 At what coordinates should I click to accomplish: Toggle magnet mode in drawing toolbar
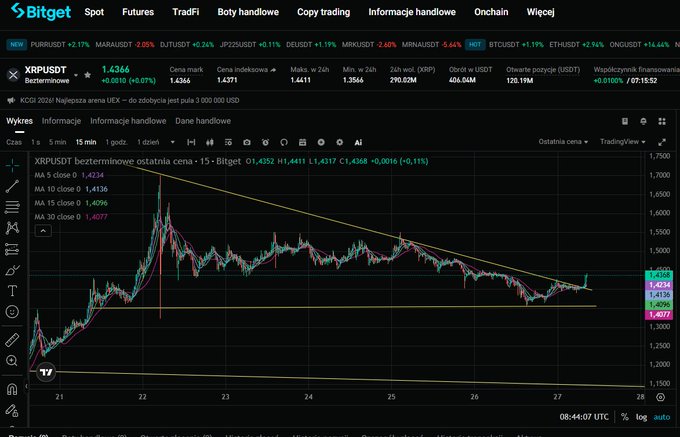(12, 389)
